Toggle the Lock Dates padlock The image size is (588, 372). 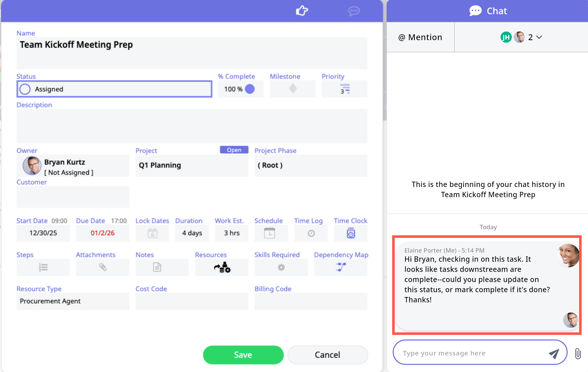click(x=152, y=233)
